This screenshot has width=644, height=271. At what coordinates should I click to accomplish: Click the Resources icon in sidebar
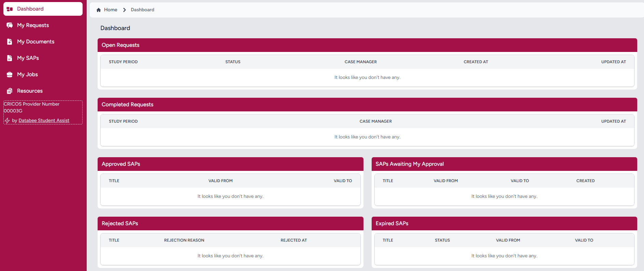10,91
